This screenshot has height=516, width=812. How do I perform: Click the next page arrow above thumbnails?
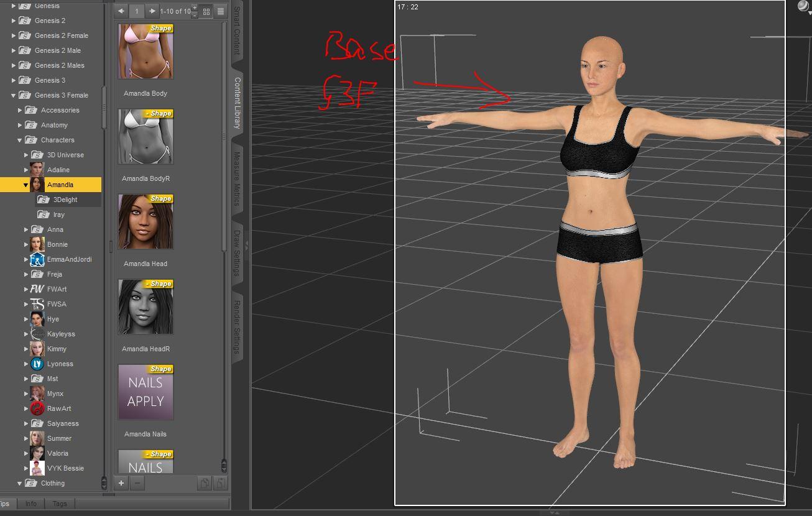[152, 11]
